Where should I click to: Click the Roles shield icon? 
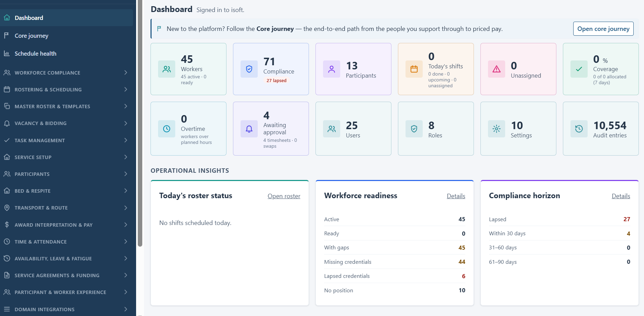tap(414, 129)
